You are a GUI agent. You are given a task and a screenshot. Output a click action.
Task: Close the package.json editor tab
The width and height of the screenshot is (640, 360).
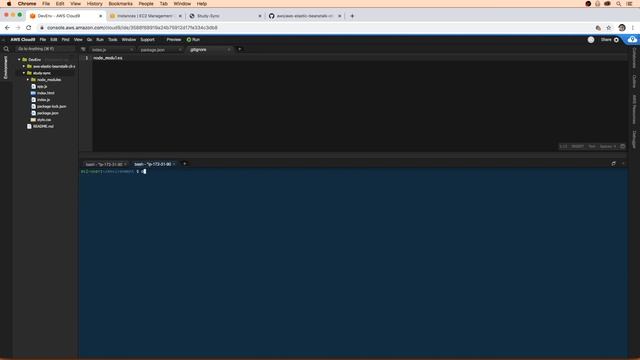click(x=180, y=50)
